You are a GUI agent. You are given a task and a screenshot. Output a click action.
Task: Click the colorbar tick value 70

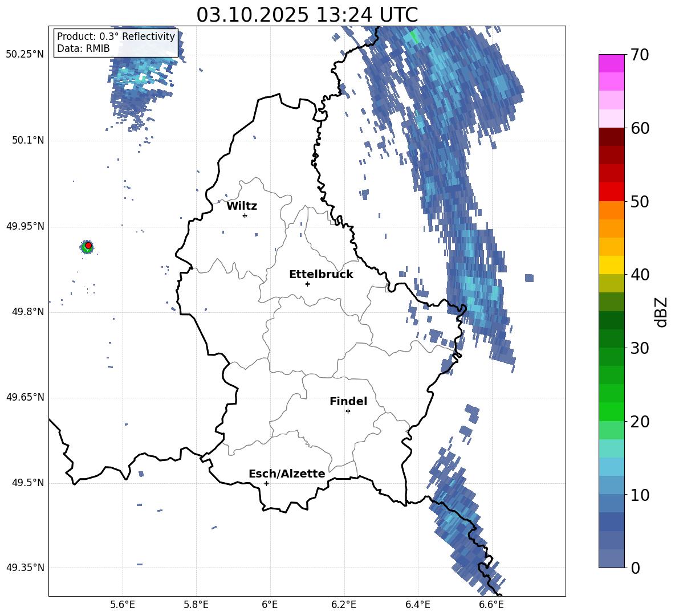pyautogui.click(x=639, y=55)
